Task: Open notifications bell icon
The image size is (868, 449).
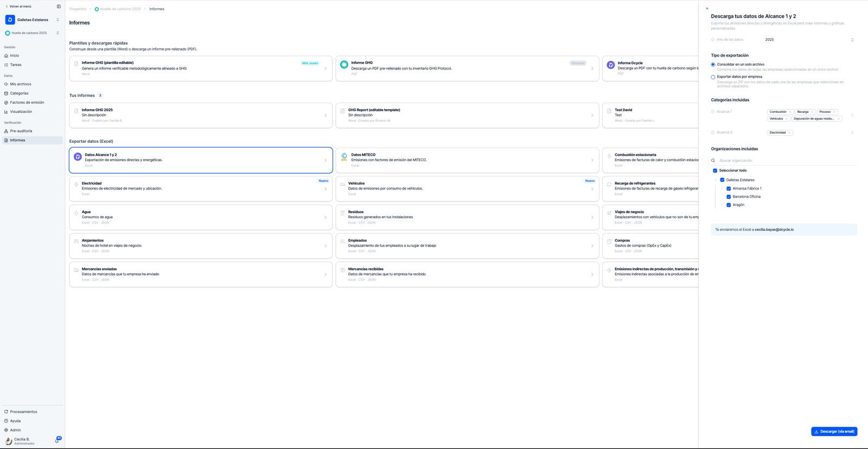Action: pos(57,440)
